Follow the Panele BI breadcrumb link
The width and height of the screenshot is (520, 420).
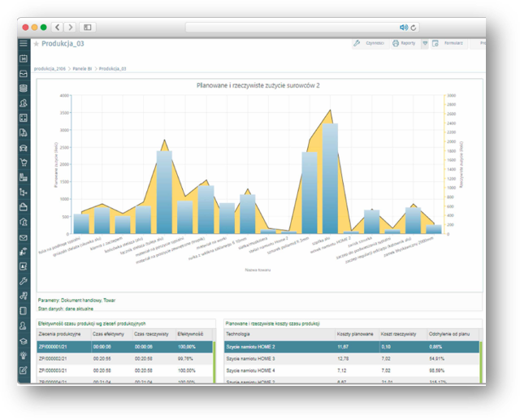(82, 69)
